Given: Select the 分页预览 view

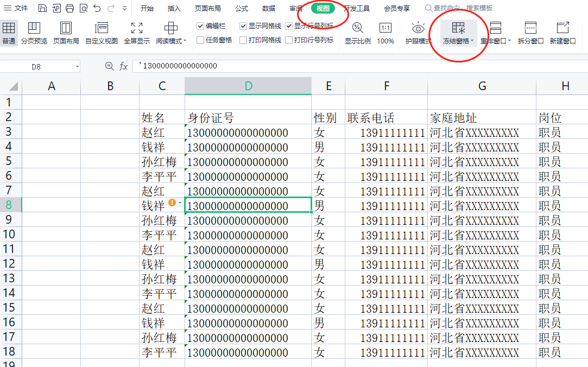Looking at the screenshot, I should point(34,33).
